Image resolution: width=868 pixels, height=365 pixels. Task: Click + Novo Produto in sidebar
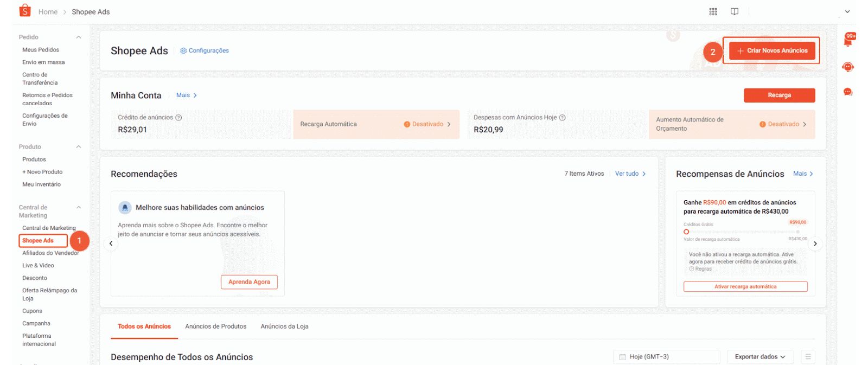point(42,171)
